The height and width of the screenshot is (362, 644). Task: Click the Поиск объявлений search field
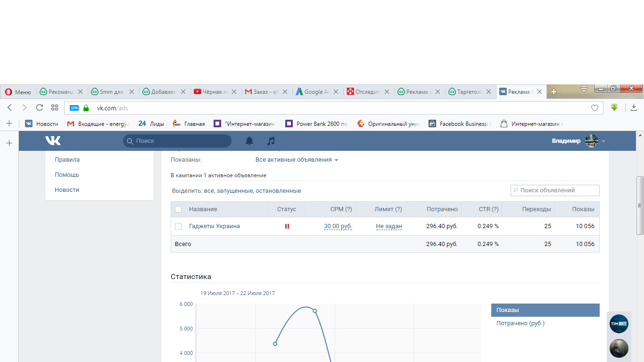555,190
